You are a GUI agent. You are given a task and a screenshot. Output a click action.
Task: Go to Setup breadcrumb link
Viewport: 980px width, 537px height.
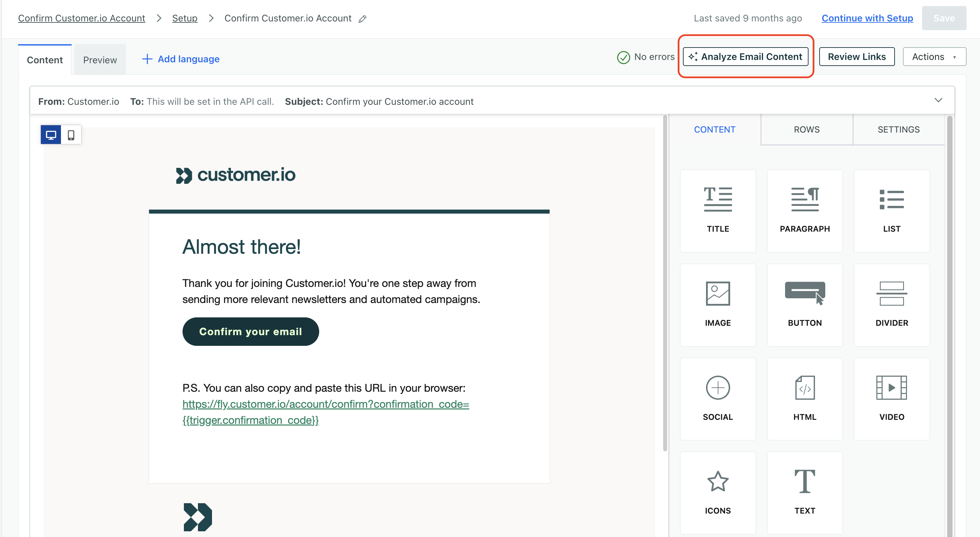click(185, 18)
